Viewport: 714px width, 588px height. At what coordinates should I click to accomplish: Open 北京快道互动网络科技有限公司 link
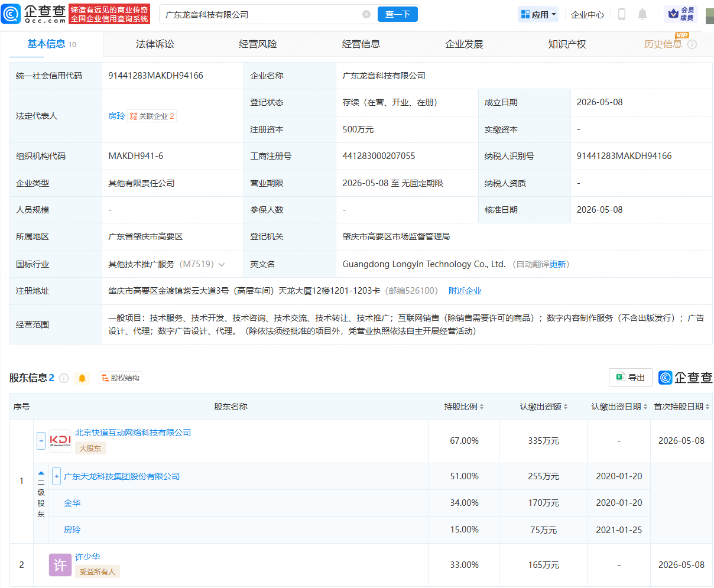(x=133, y=433)
